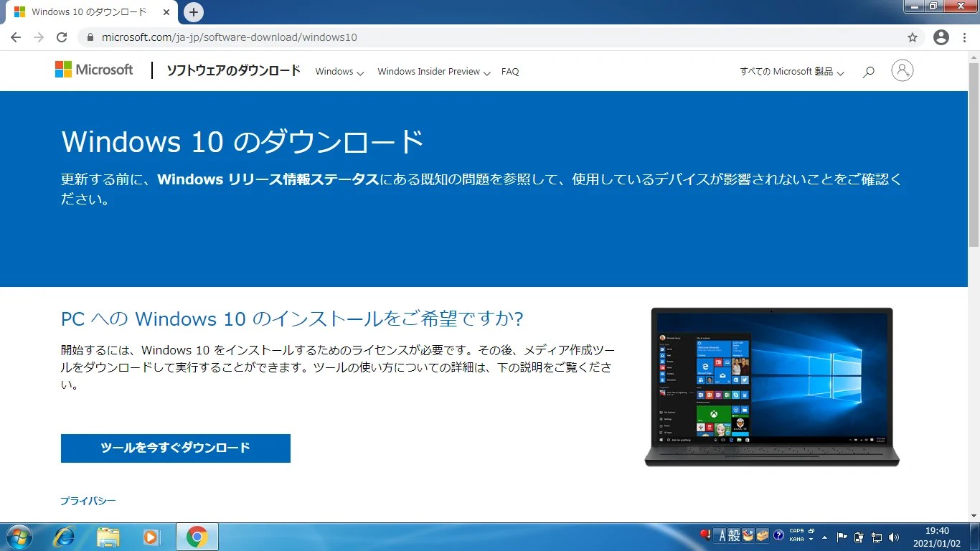
Task: Click the Microsoft account sign-in icon
Action: click(x=903, y=70)
